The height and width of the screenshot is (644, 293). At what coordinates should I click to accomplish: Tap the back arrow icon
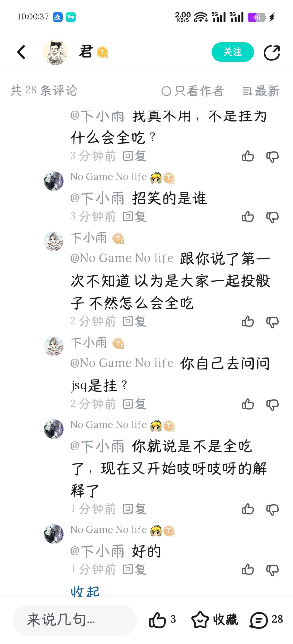pyautogui.click(x=21, y=52)
